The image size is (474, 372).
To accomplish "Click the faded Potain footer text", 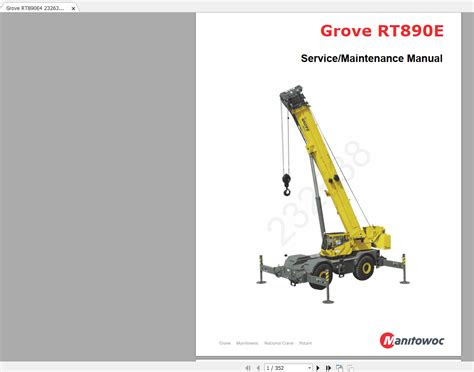I will pos(305,343).
